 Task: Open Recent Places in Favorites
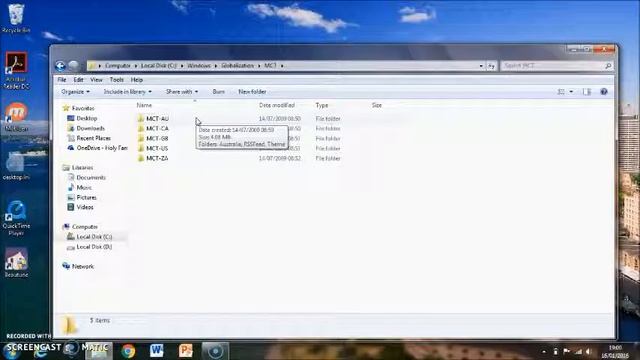[x=93, y=138]
